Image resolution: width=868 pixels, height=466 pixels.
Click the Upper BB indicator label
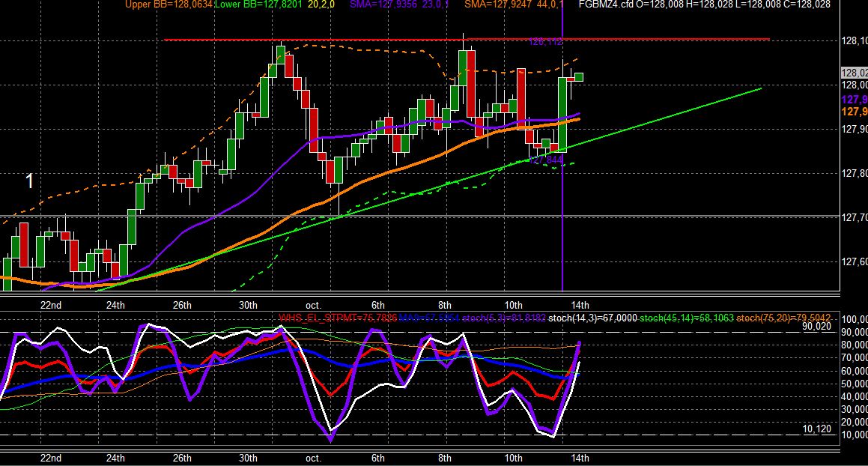point(169,4)
